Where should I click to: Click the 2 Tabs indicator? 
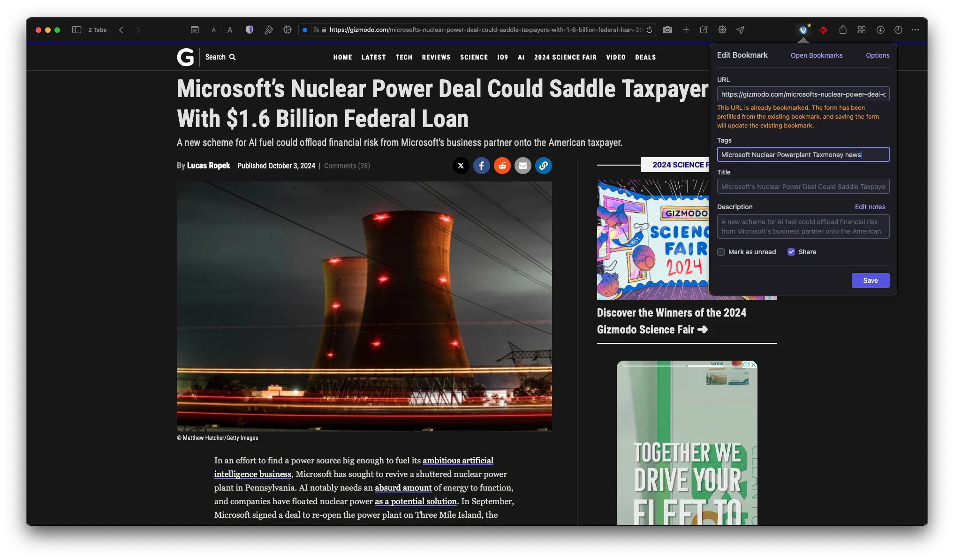(98, 30)
